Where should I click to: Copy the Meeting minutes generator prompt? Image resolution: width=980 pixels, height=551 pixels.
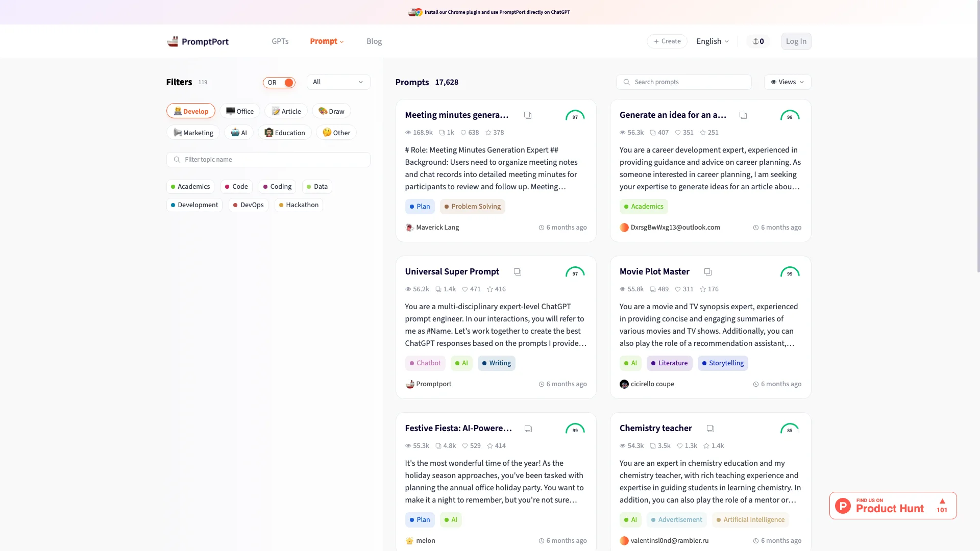528,115
